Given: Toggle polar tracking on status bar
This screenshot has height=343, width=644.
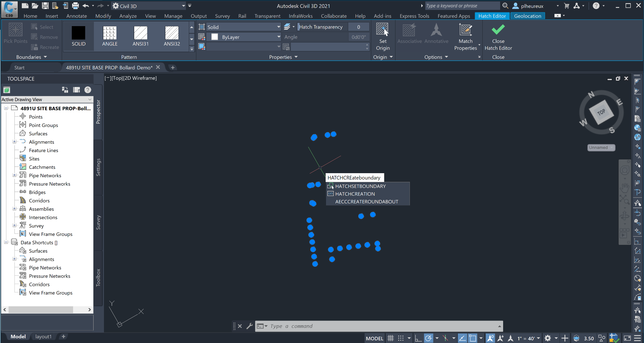Looking at the screenshot, I should tap(428, 338).
